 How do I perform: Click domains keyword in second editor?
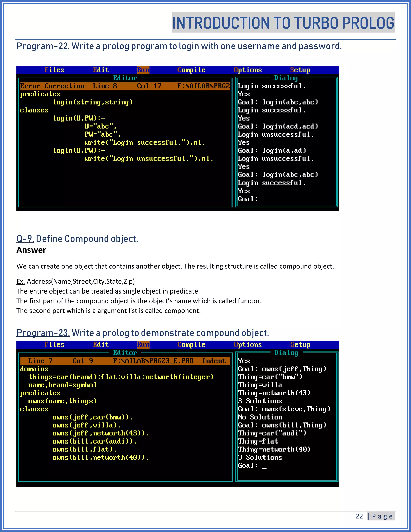click(x=34, y=369)
